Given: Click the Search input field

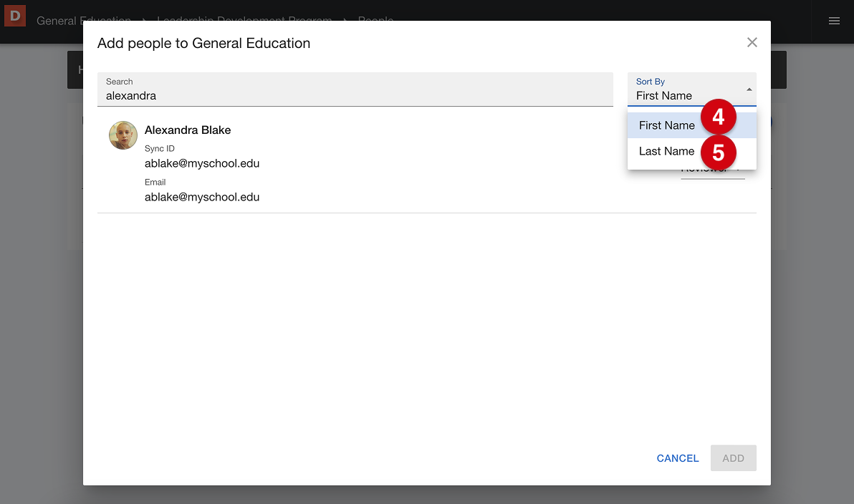Looking at the screenshot, I should (355, 89).
